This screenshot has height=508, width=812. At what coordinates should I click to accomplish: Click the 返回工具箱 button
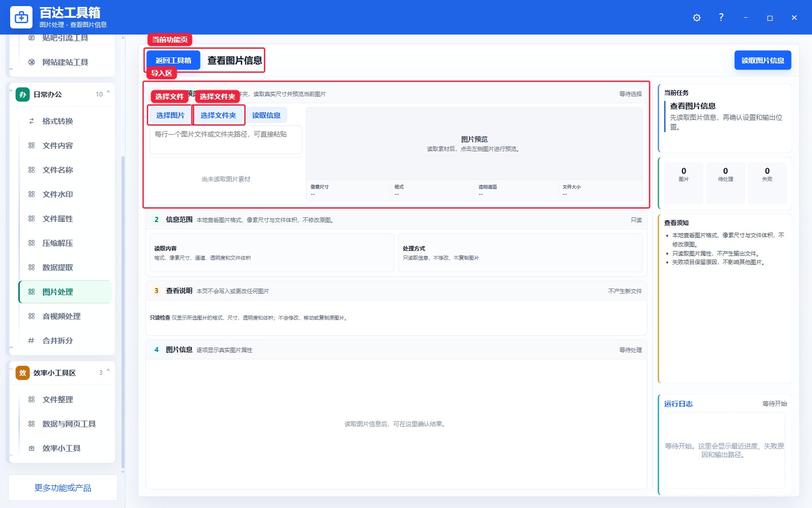(174, 60)
